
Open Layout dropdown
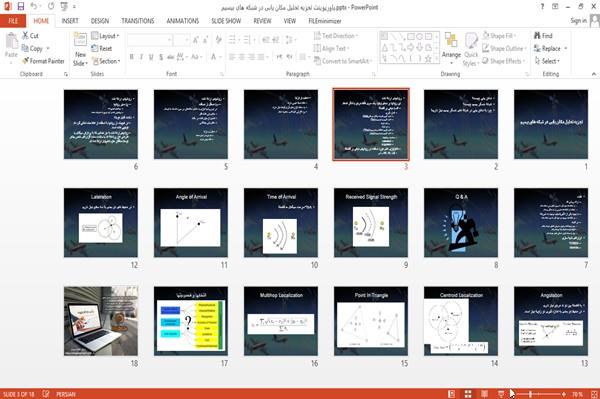point(105,36)
